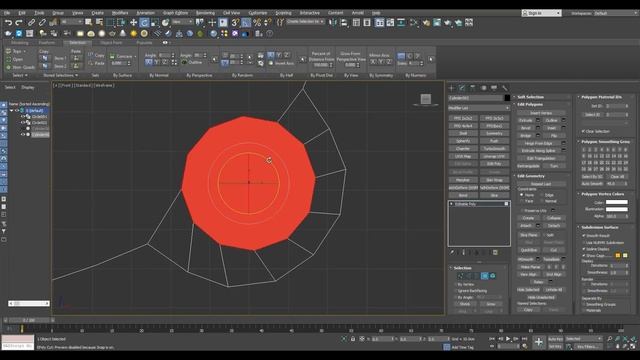The height and width of the screenshot is (360, 640).
Task: Enable the By Vertex checkbox
Action: (456, 284)
